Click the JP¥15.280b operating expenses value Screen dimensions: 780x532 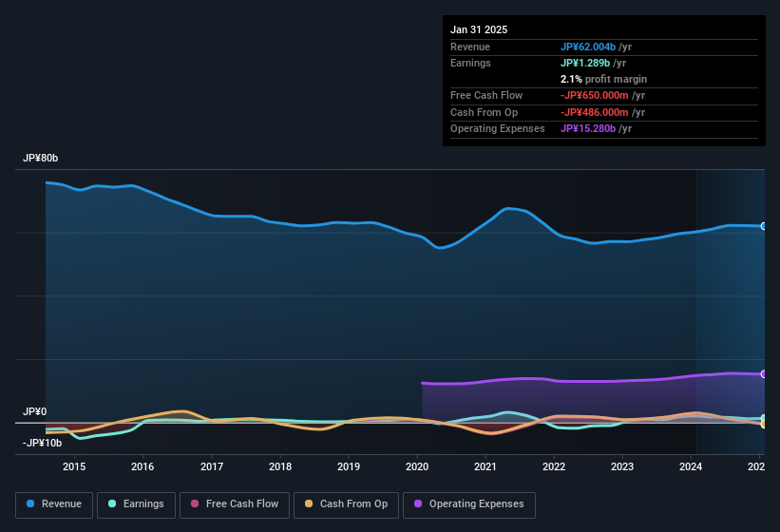pos(588,129)
